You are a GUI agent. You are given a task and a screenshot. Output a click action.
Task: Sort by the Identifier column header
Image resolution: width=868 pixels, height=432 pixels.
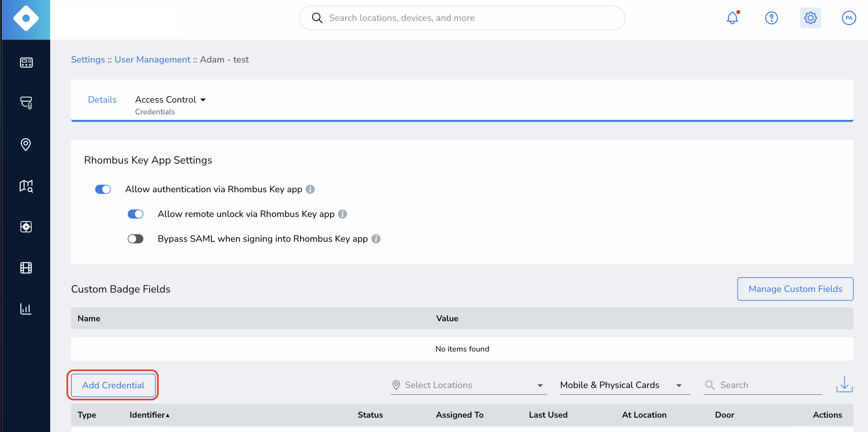tap(149, 415)
